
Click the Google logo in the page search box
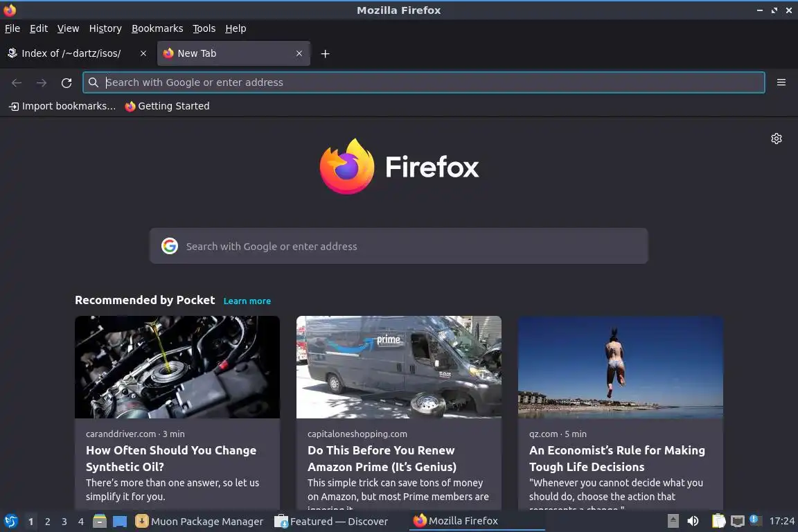pos(170,246)
